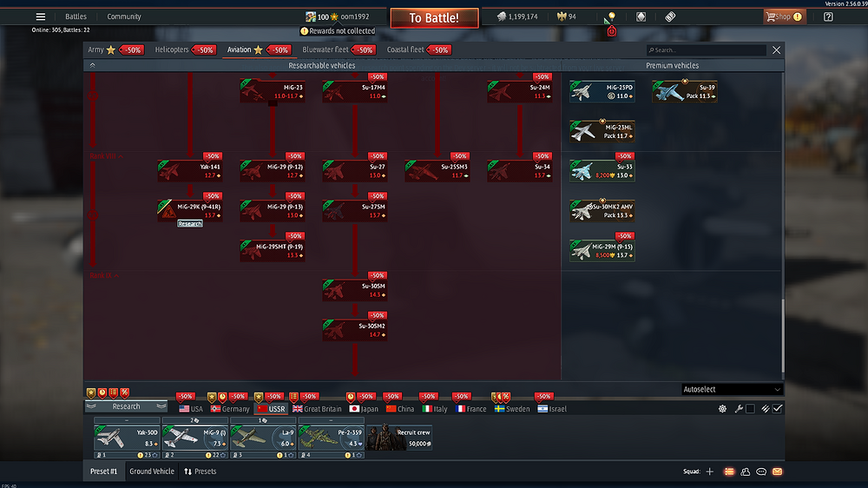Select the Preset #1 tab
The image size is (868, 488).
(103, 472)
